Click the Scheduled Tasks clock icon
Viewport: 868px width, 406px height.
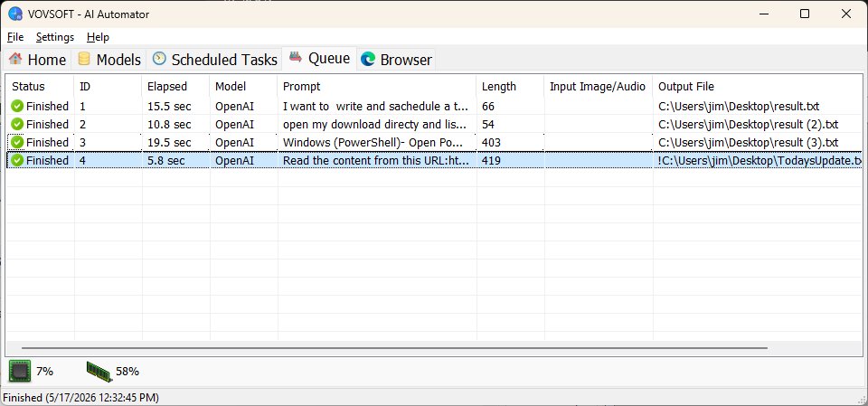pyautogui.click(x=159, y=59)
